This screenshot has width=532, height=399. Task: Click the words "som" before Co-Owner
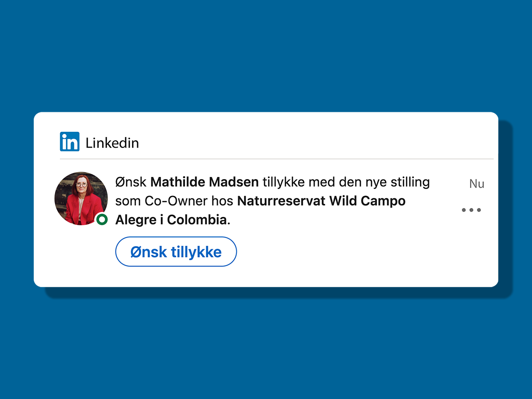pyautogui.click(x=128, y=201)
